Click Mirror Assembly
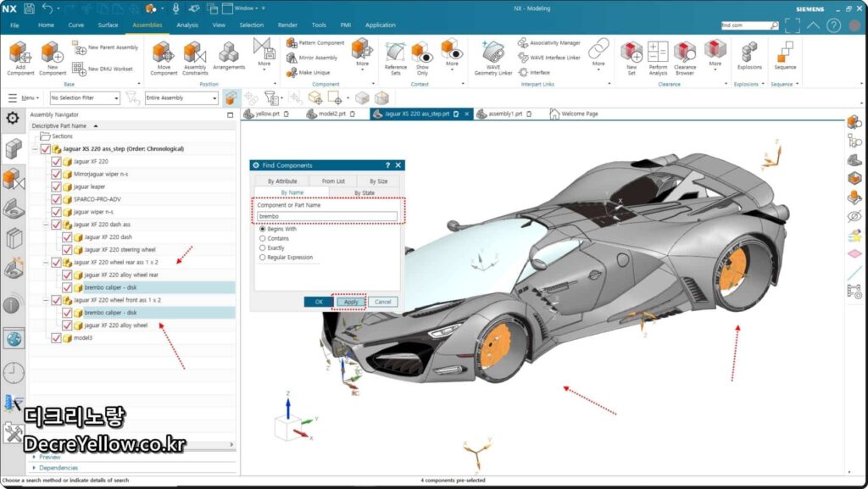 312,58
